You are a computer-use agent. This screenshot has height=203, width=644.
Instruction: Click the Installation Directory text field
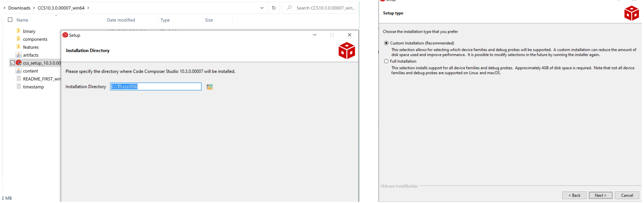click(x=156, y=86)
